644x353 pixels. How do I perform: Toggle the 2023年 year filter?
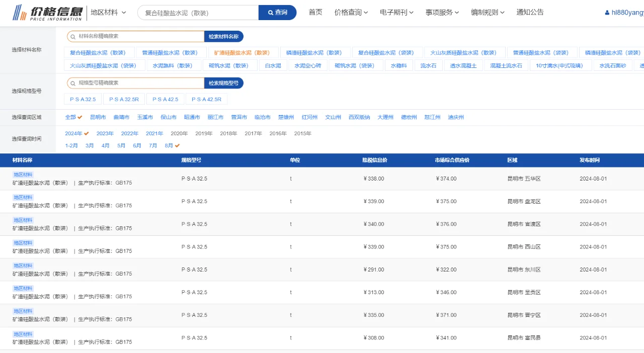click(104, 133)
